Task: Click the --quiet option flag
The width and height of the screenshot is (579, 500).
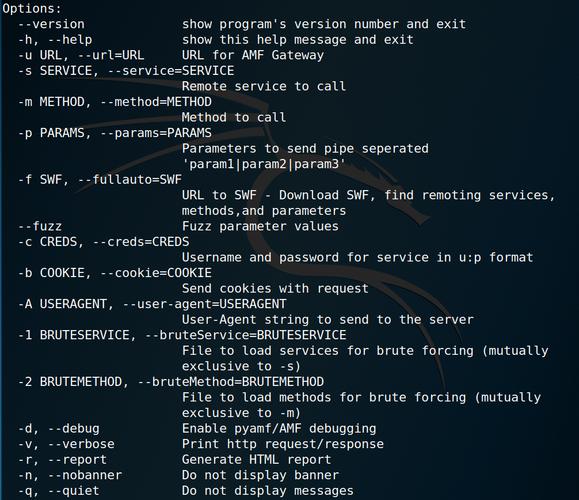Action: (73, 490)
